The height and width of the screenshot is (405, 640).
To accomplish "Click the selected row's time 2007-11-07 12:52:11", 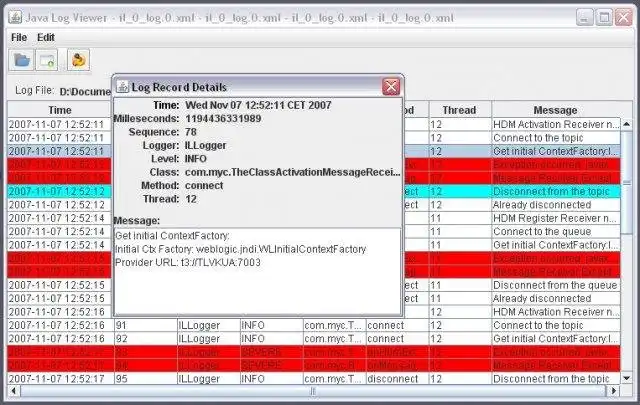I will point(60,151).
